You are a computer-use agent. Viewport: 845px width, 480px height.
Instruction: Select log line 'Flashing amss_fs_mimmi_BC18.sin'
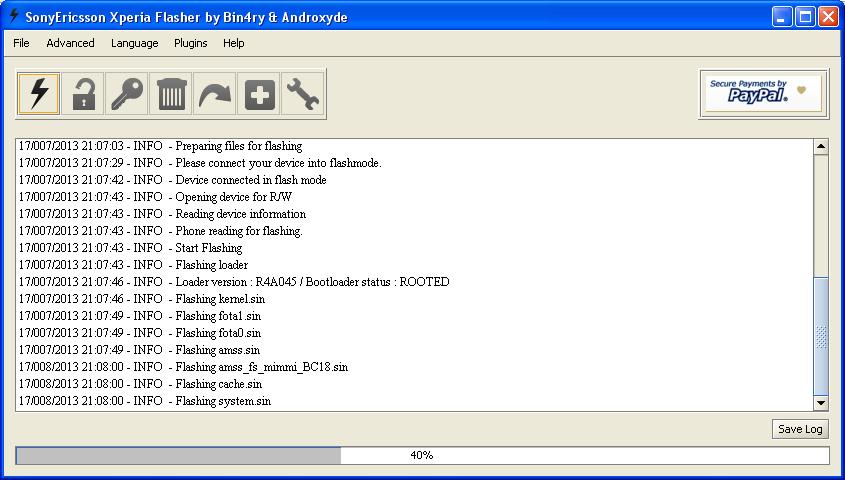[x=183, y=367]
